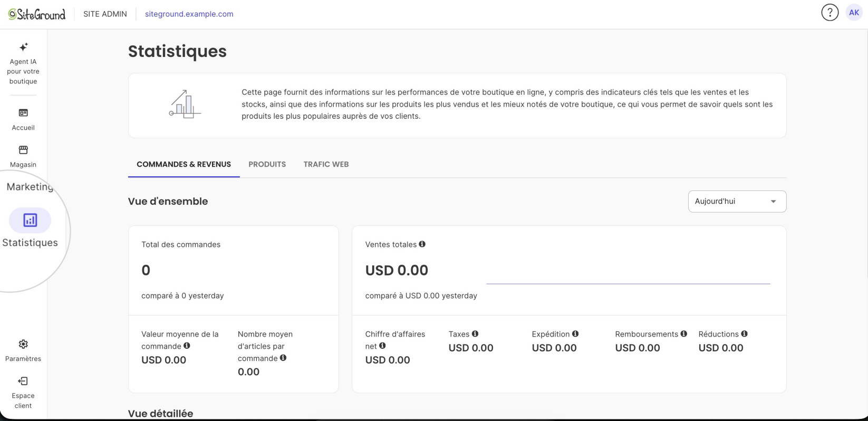The height and width of the screenshot is (421, 868).
Task: Click the 0.00 average articles value
Action: (248, 371)
